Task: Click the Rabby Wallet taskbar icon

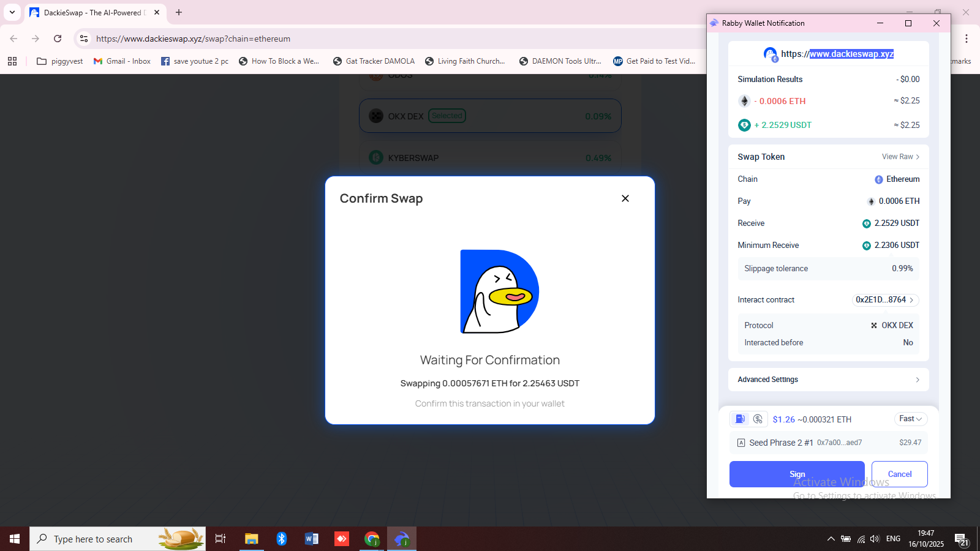Action: (x=401, y=539)
